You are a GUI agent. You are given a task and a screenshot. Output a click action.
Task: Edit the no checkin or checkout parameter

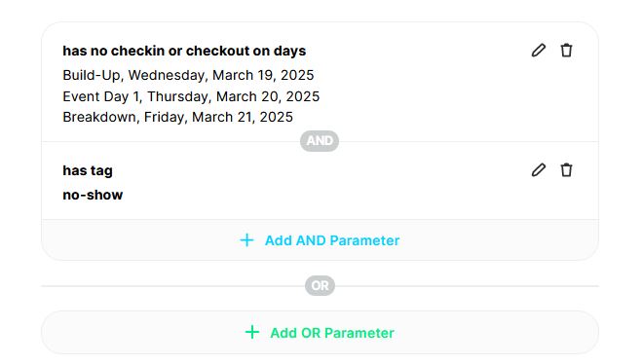point(539,51)
